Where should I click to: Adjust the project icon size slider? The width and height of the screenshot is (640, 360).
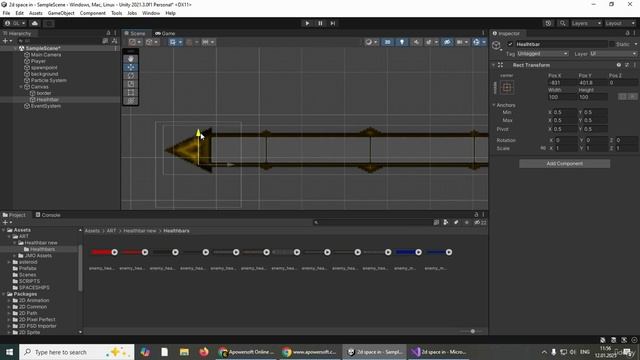472,331
